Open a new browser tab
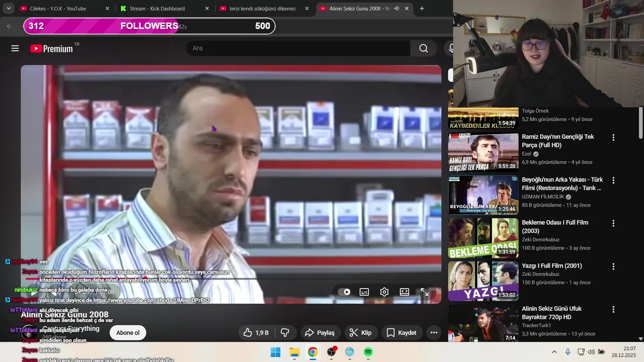This screenshot has width=644, height=362. pyautogui.click(x=422, y=9)
